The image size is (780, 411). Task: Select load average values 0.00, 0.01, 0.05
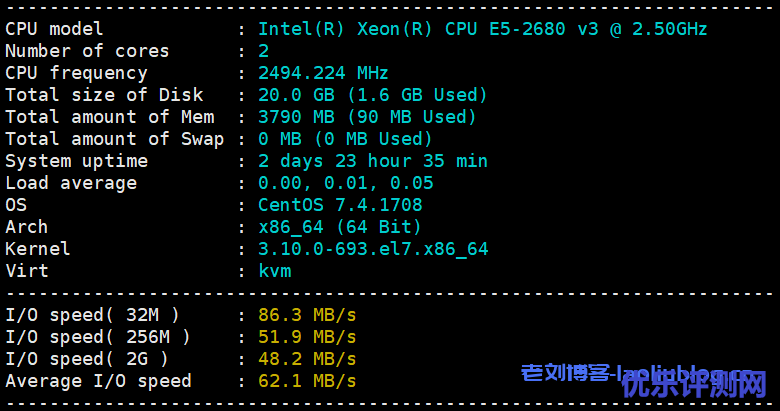click(x=345, y=183)
